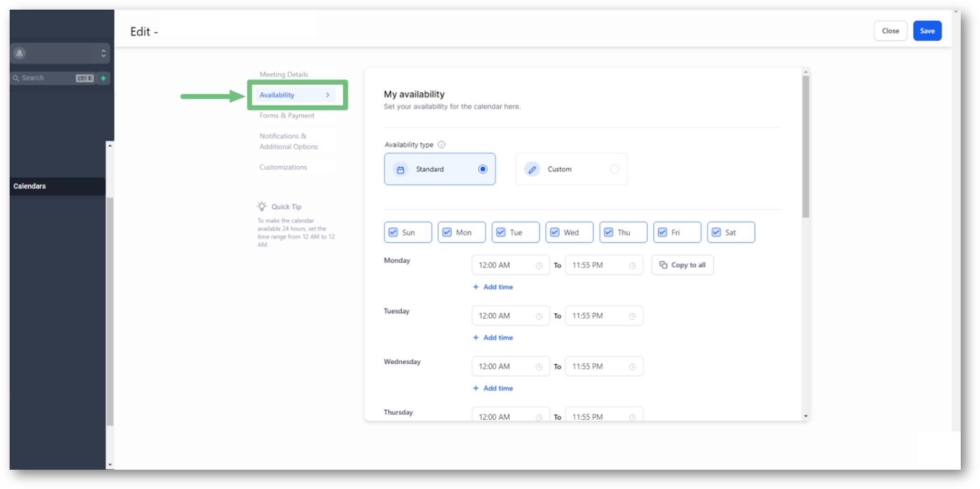Select the Standard availability radio button

point(482,169)
